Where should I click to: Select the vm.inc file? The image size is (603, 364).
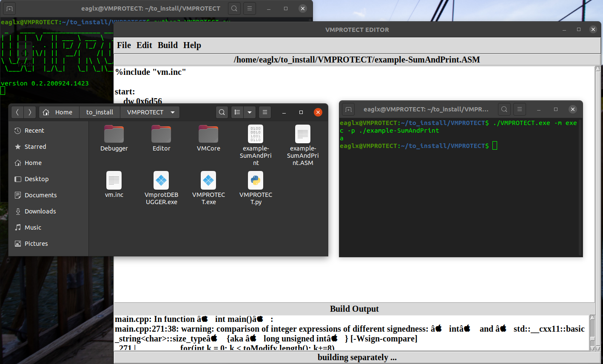point(114,185)
